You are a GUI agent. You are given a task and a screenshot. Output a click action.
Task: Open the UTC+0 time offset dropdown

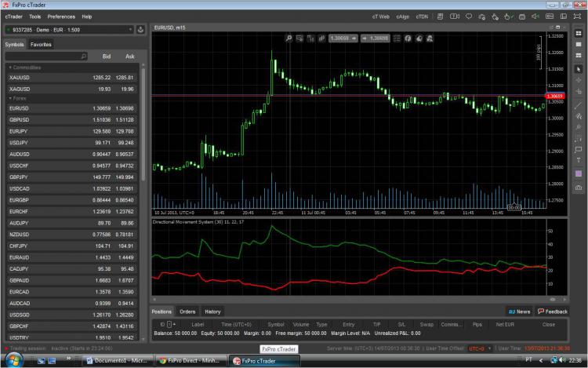480,348
